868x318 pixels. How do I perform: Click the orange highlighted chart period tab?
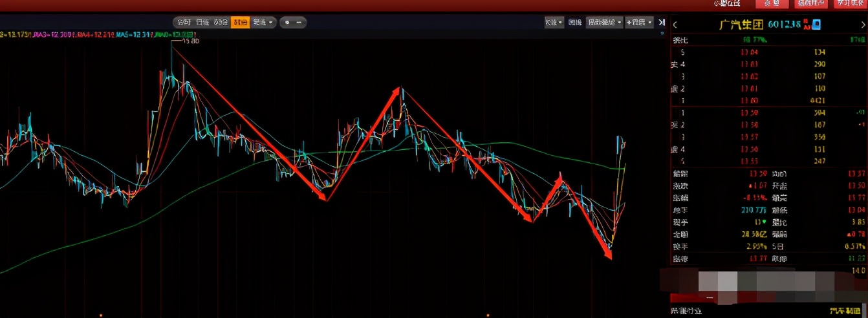(x=241, y=22)
